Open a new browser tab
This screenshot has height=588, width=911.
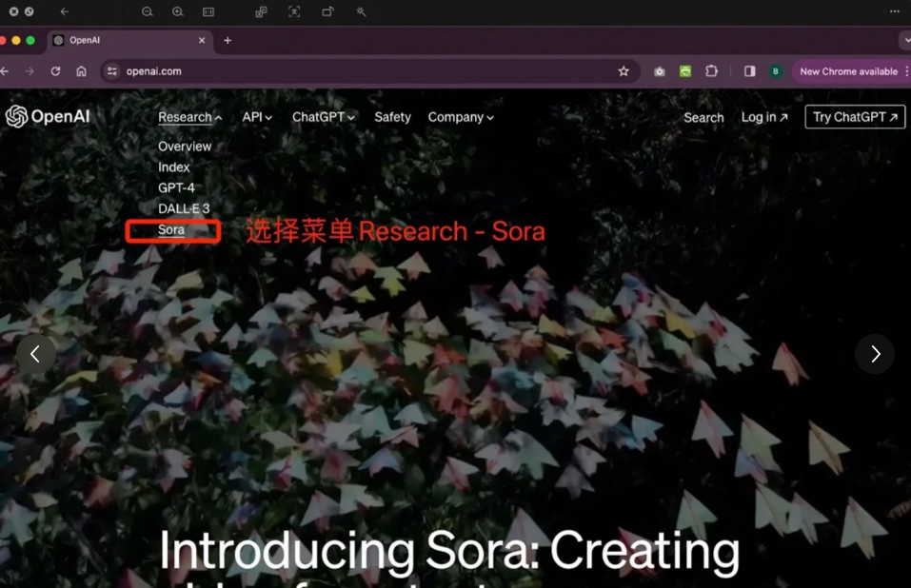228,40
